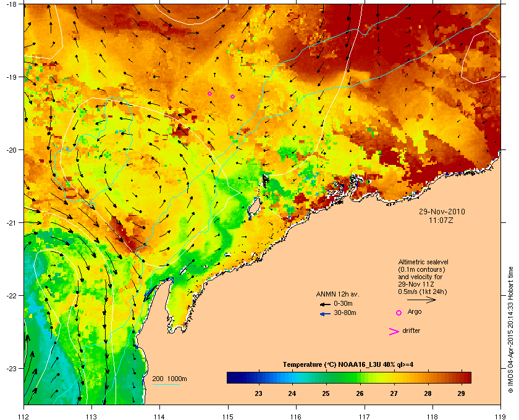Click the longitude axis label 116
Viewport: 519px width, 420px height.
(296, 416)
